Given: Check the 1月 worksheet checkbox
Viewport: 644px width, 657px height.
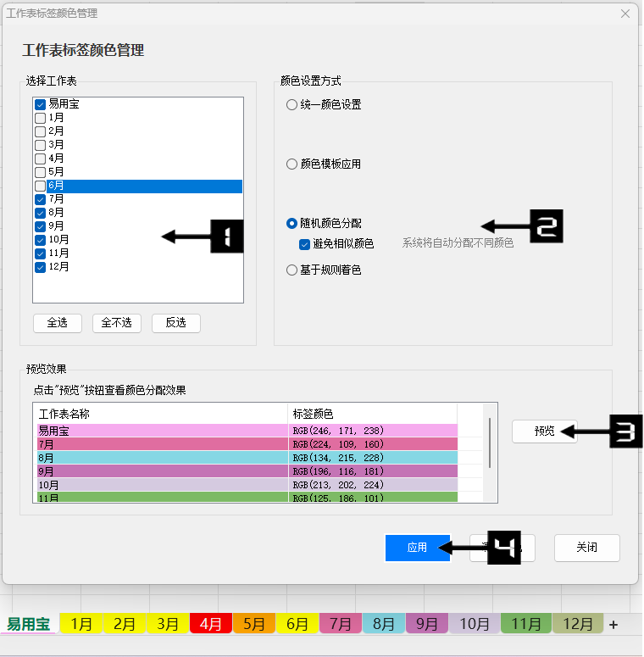Looking at the screenshot, I should (x=40, y=118).
